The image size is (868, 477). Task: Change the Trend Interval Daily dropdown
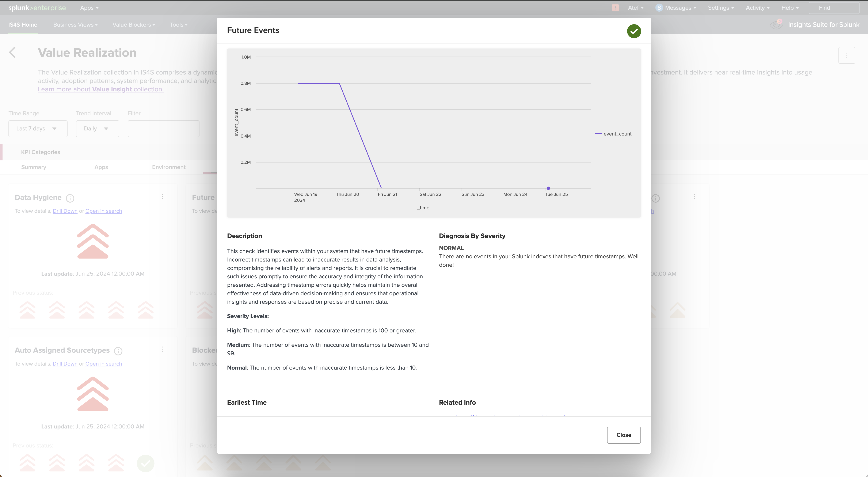pyautogui.click(x=97, y=129)
